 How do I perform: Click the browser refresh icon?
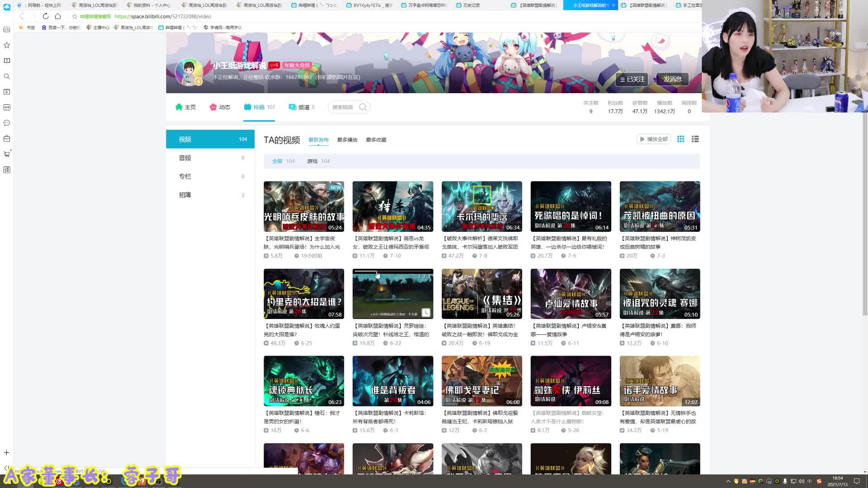pyautogui.click(x=45, y=16)
